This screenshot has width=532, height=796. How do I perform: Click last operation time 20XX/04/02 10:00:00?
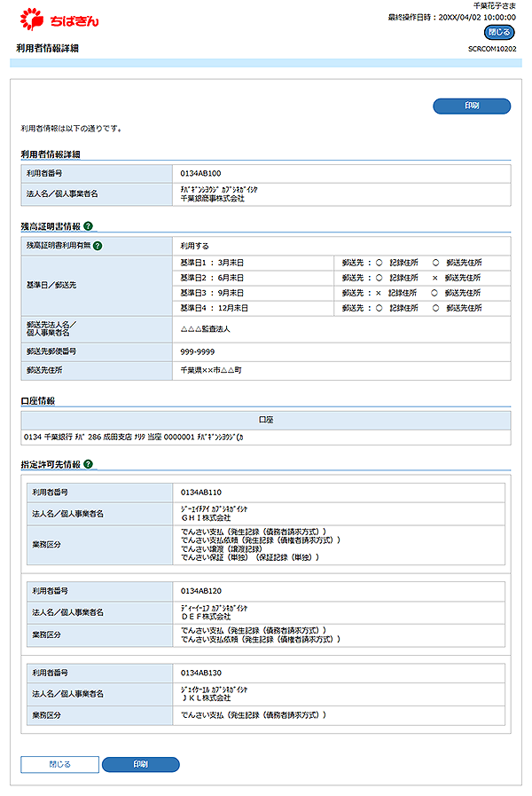pyautogui.click(x=477, y=17)
